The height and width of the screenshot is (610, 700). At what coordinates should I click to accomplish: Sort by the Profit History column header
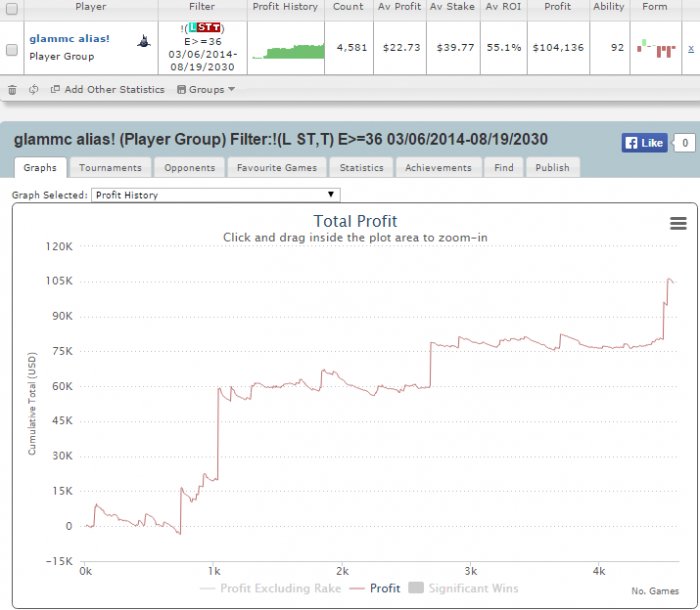point(285,7)
